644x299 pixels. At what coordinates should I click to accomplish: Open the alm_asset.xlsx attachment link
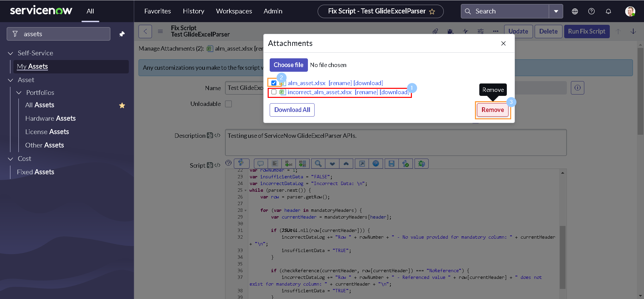[x=307, y=83]
